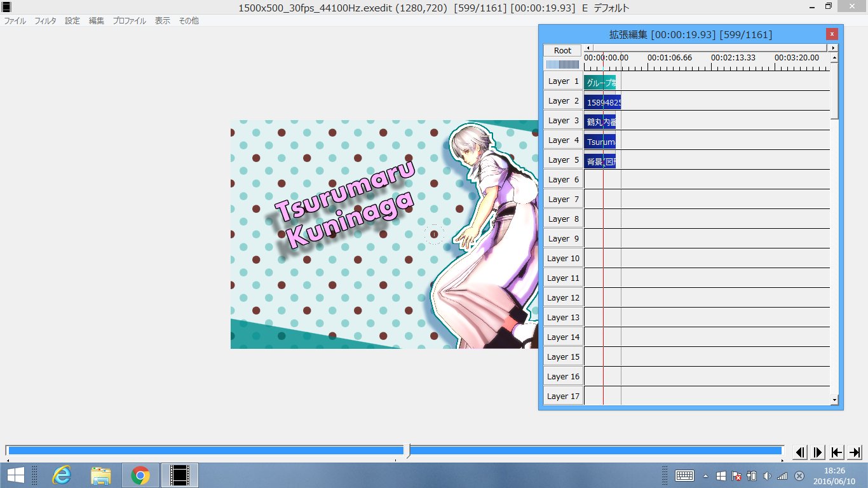Click the AviUtl filmstrip taskbar icon

pyautogui.click(x=180, y=475)
